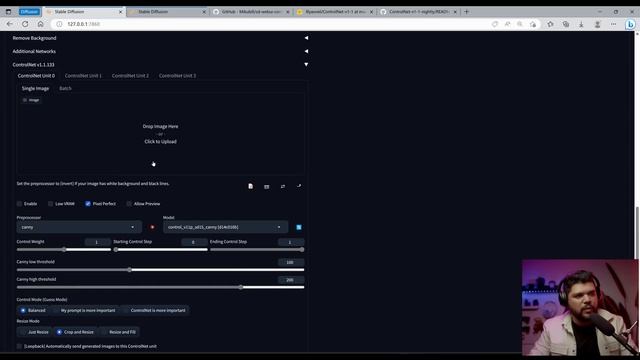
Task: Click the send dimensions arrow icon
Action: pyautogui.click(x=299, y=186)
